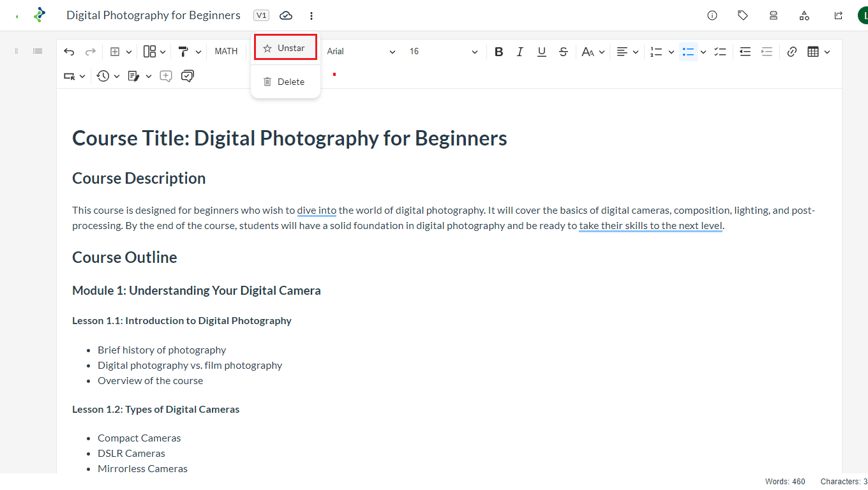Open the document info icon
The width and height of the screenshot is (868, 490).
click(712, 15)
